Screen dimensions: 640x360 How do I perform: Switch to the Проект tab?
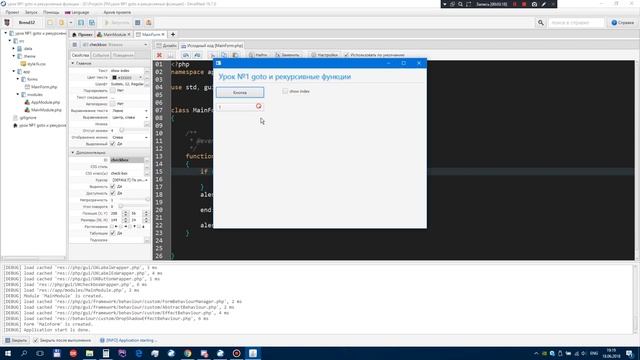82,35
